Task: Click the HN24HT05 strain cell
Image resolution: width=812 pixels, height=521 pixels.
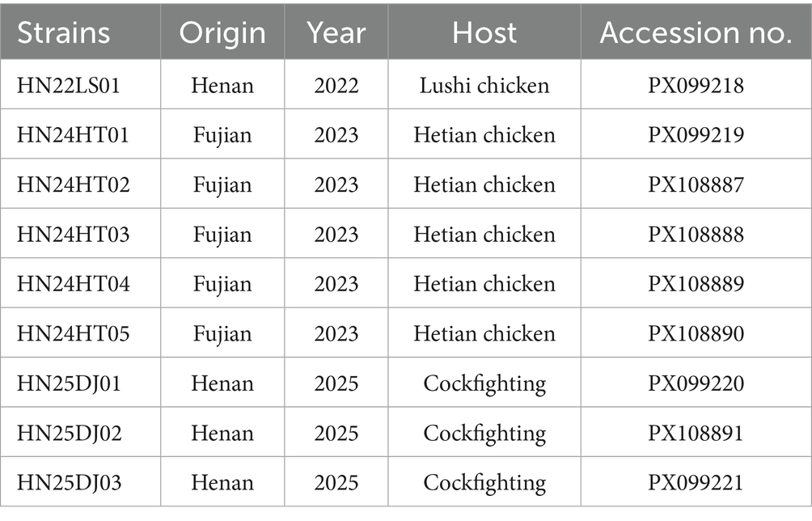Action: 73,333
